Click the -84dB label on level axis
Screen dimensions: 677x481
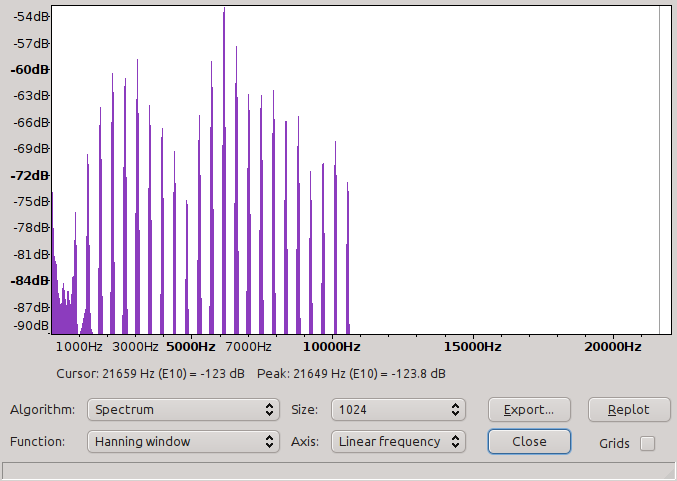[29, 281]
